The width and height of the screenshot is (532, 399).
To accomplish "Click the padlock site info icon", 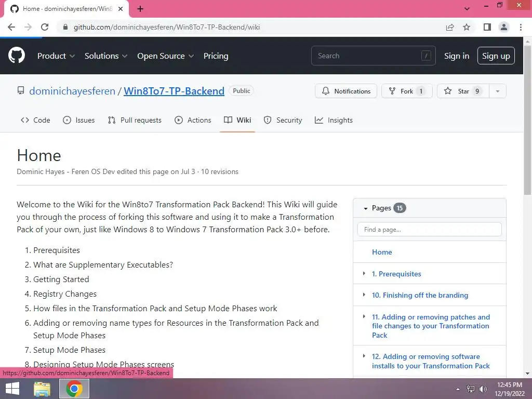I will (x=65, y=27).
